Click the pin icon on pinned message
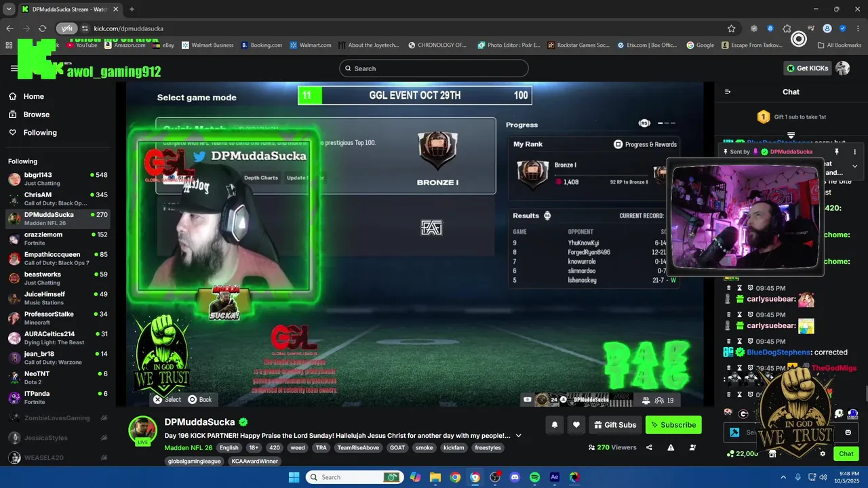Image resolution: width=868 pixels, height=488 pixels. pyautogui.click(x=837, y=152)
